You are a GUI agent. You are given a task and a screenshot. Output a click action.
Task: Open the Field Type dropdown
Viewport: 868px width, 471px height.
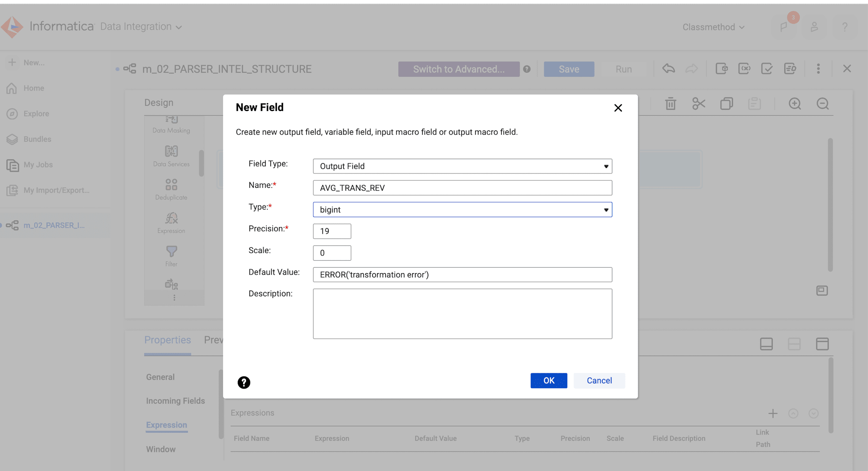pos(463,166)
